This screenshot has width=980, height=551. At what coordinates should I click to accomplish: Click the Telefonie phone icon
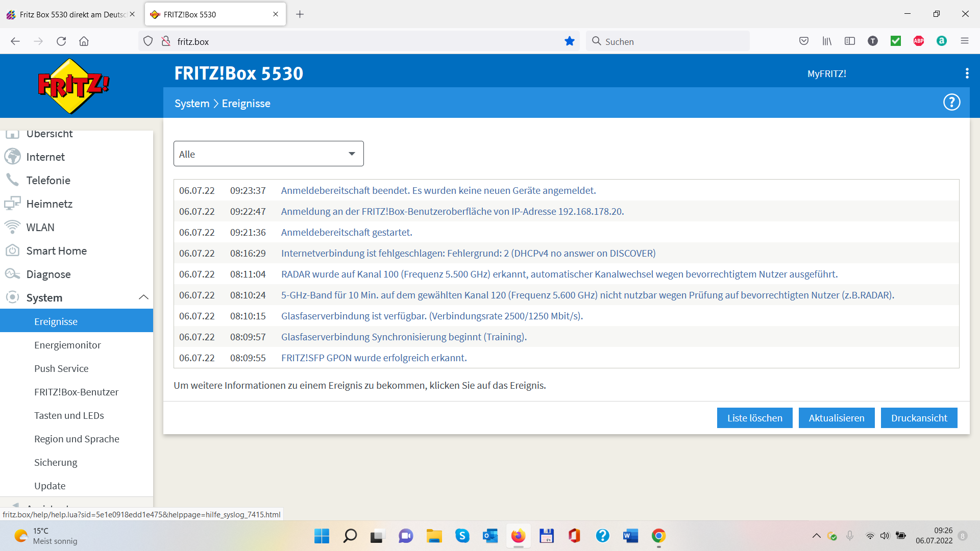pos(12,180)
